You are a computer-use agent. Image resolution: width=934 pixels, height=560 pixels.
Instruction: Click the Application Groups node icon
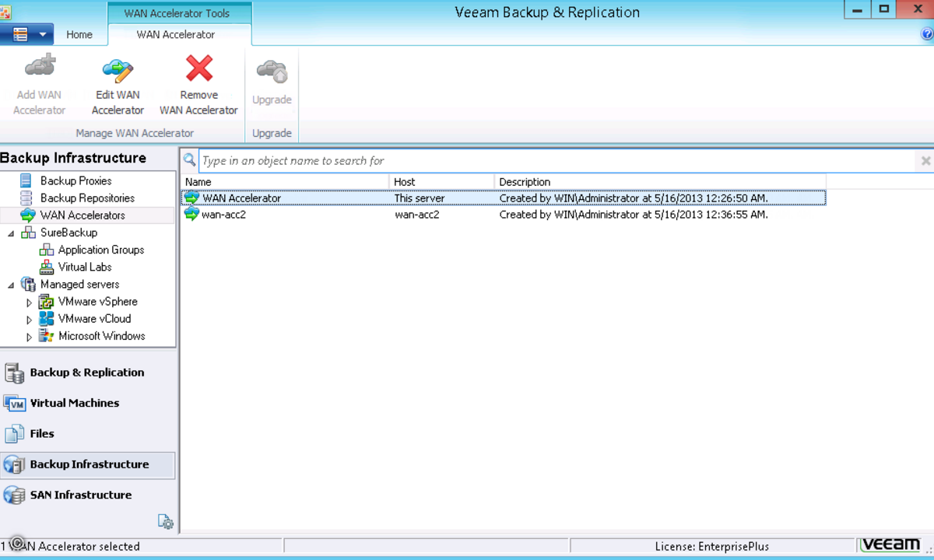pyautogui.click(x=46, y=250)
